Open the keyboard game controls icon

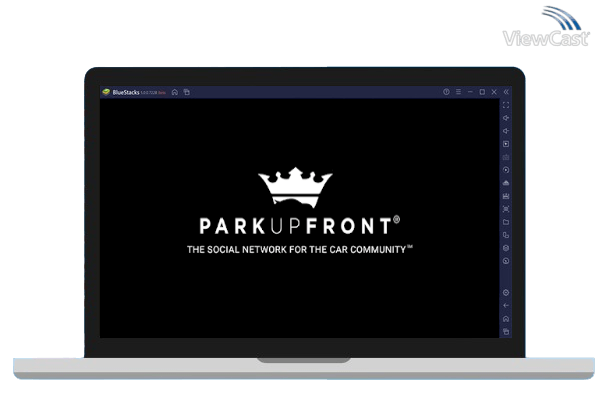pos(506,157)
